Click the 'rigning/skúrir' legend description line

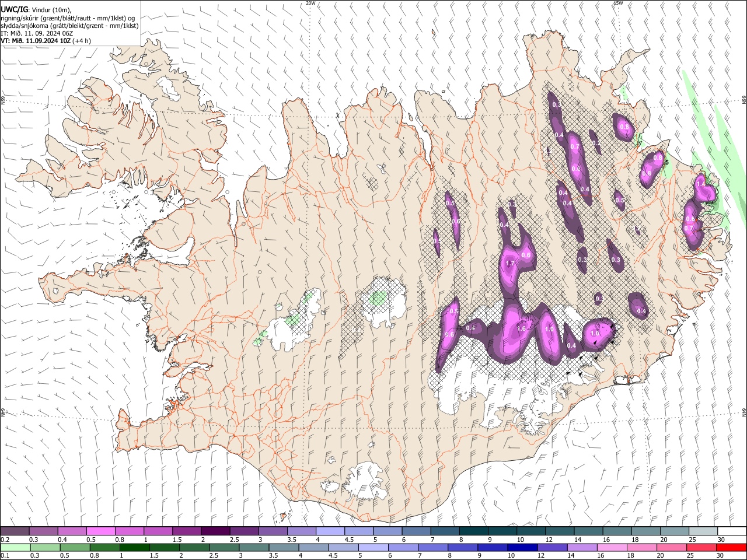click(69, 18)
